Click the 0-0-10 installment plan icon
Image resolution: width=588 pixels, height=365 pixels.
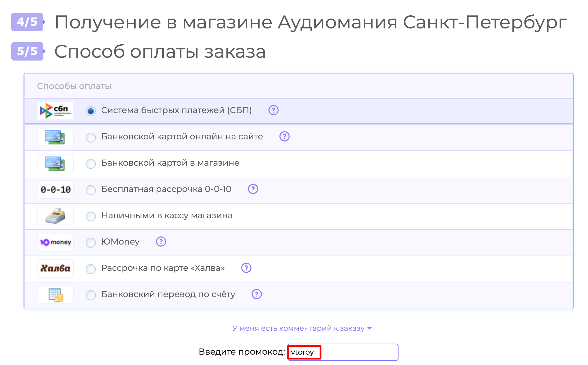pos(55,190)
